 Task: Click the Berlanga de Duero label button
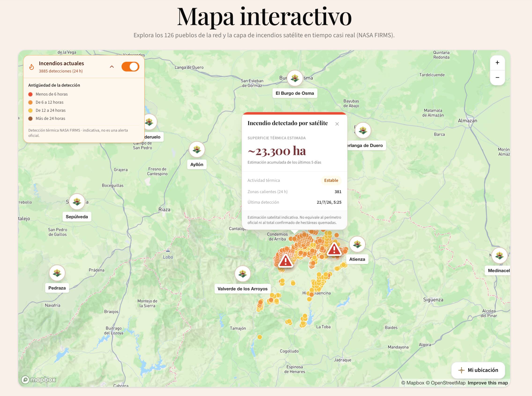[366, 146]
